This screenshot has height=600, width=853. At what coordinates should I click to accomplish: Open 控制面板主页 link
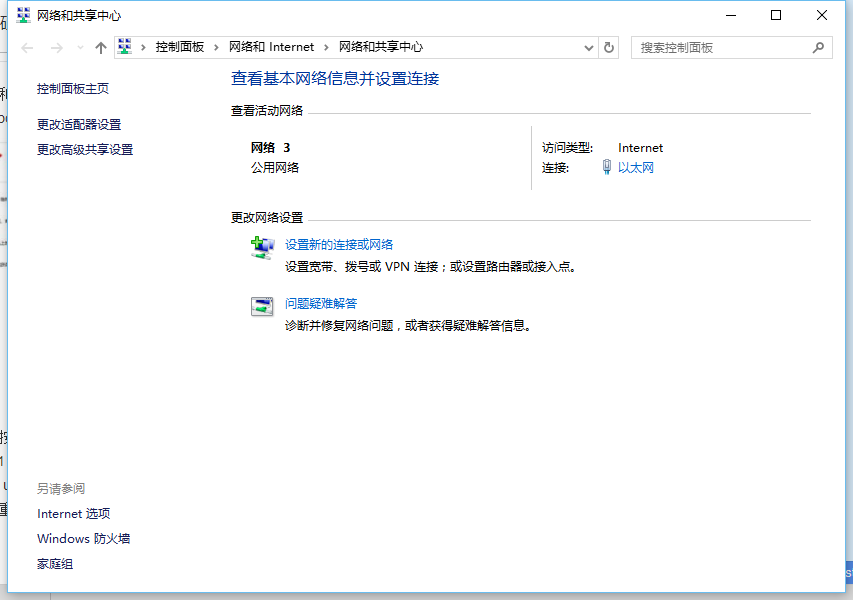pyautogui.click(x=73, y=89)
